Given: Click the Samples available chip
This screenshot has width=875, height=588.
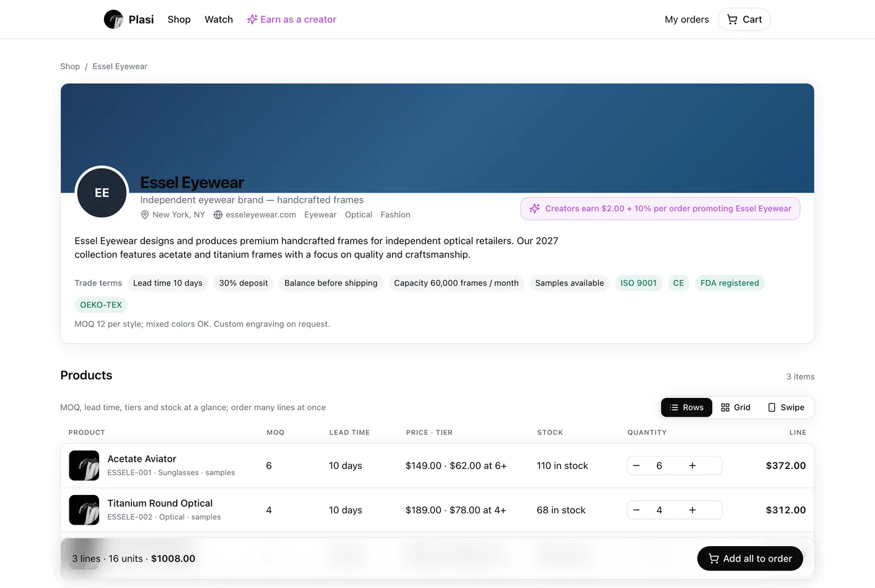Looking at the screenshot, I should pyautogui.click(x=569, y=283).
